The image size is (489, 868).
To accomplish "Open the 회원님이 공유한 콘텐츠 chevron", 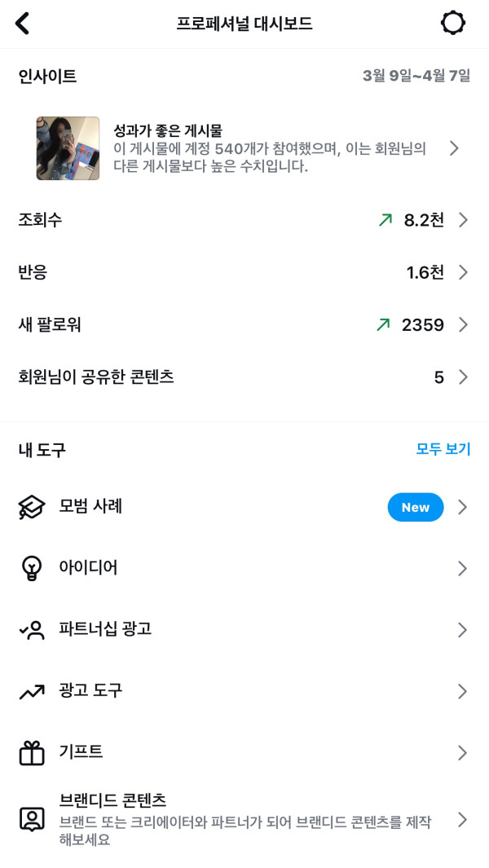I will click(463, 377).
